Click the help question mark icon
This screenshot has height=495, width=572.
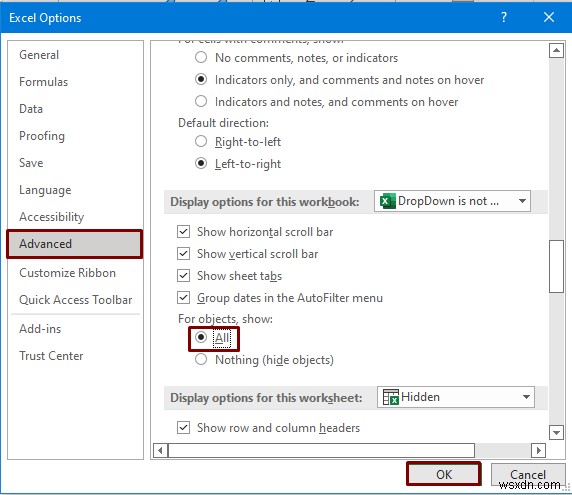tap(504, 17)
